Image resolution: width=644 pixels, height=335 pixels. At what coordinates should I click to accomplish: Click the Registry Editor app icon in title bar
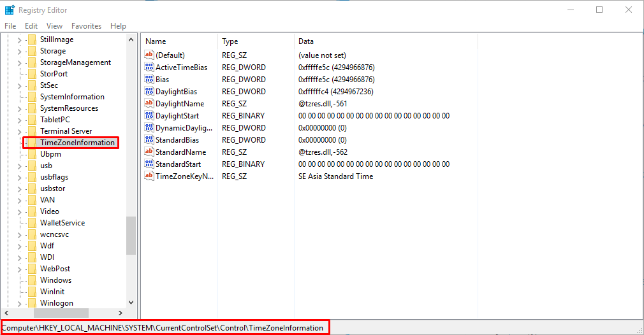point(10,10)
